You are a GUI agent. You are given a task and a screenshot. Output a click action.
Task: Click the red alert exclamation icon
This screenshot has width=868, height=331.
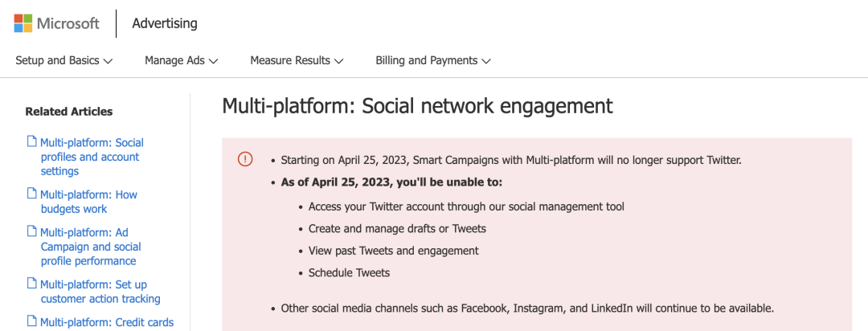pos(245,159)
